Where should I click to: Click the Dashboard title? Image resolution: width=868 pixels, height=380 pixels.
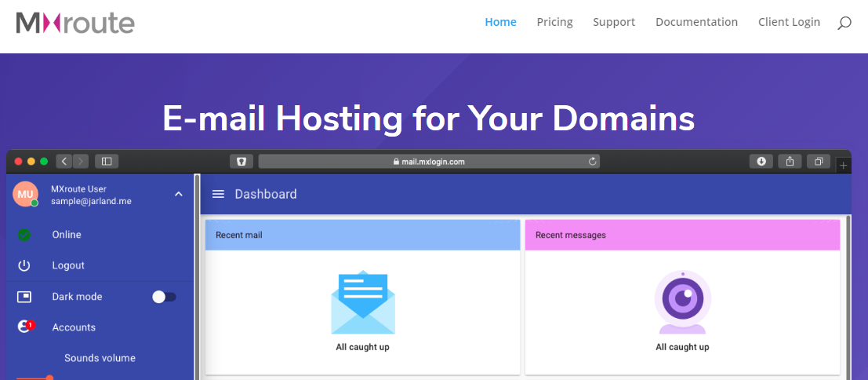[266, 194]
